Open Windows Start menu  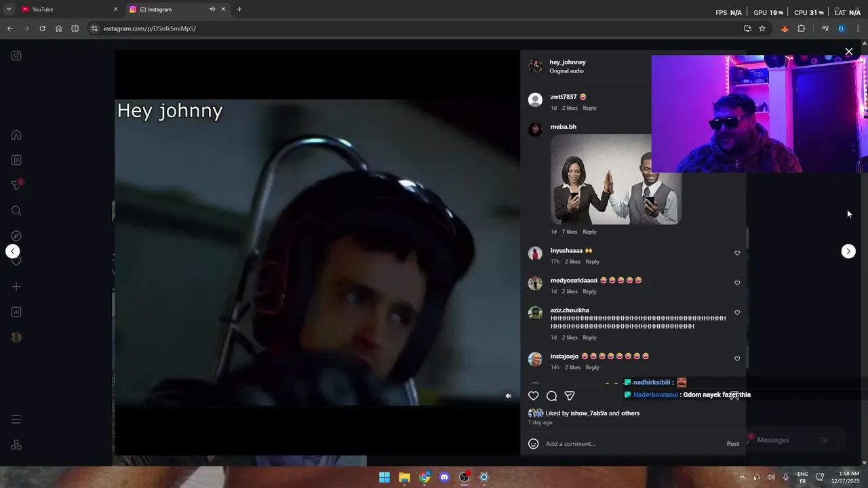[384, 477]
